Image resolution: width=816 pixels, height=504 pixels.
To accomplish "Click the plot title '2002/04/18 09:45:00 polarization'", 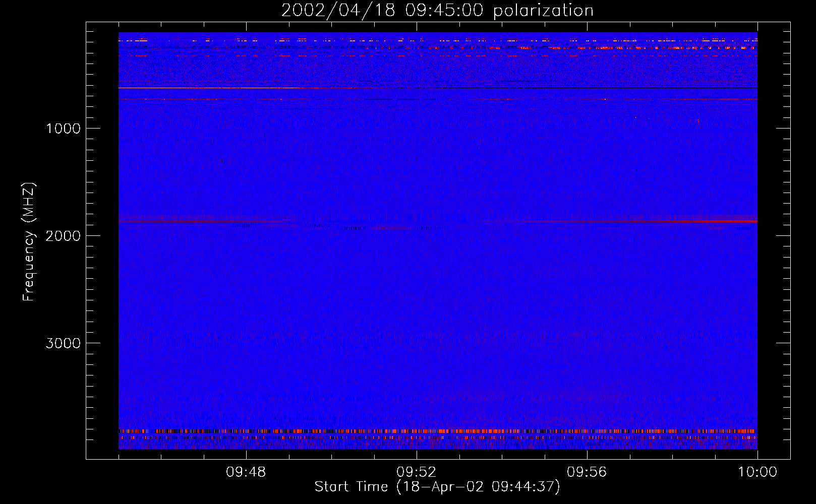I will click(x=437, y=10).
